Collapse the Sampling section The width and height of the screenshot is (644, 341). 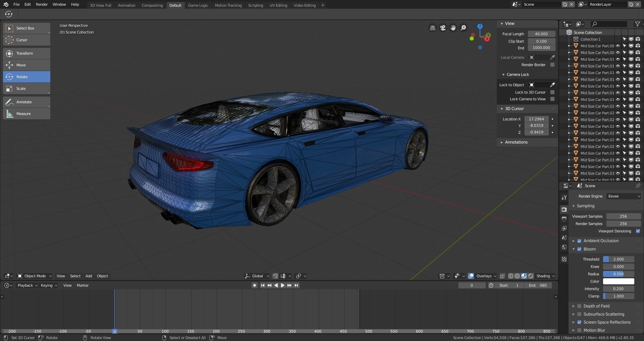(574, 206)
